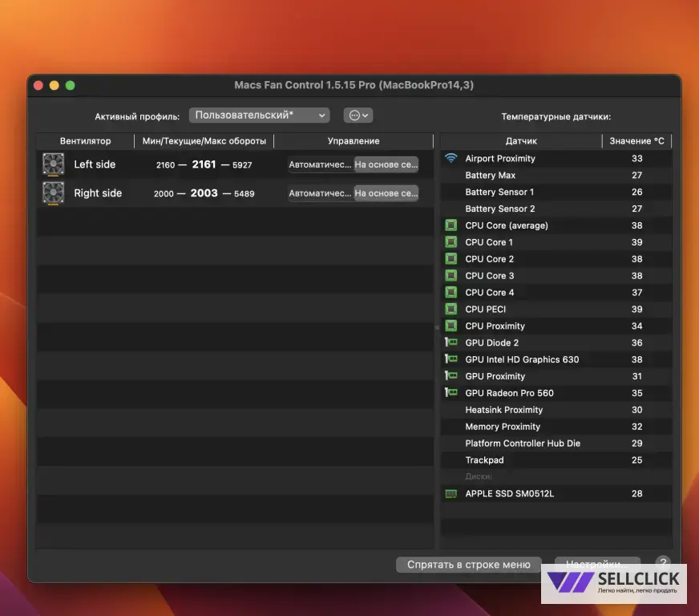Click the GPU Radeon Pro 560 icon
699x616 pixels.
click(451, 392)
